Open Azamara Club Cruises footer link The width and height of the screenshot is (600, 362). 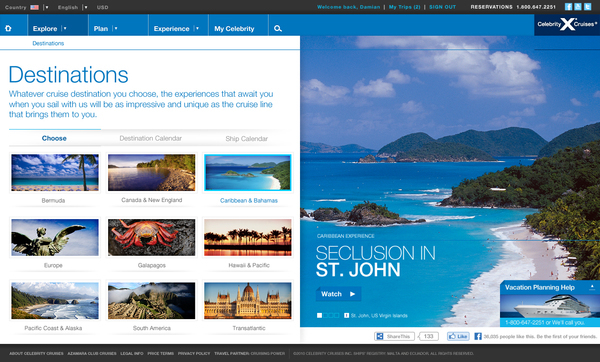[92, 353]
